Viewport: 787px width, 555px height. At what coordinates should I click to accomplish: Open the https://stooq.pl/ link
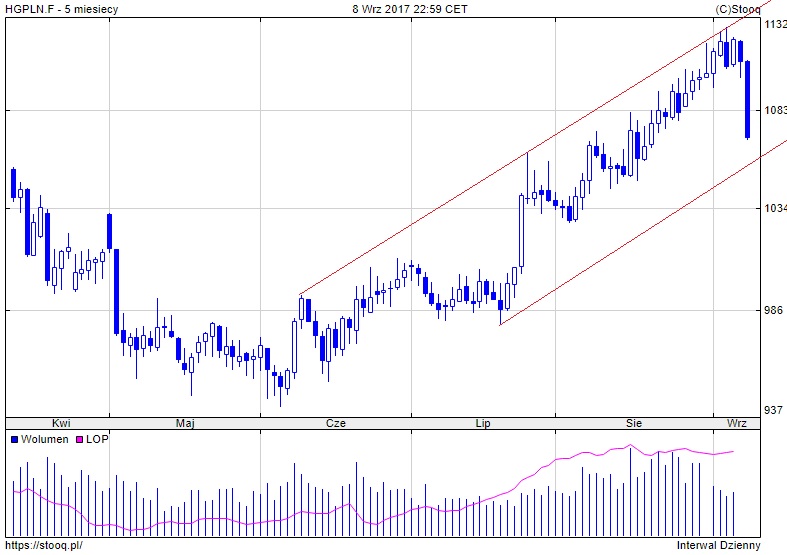(x=44, y=546)
